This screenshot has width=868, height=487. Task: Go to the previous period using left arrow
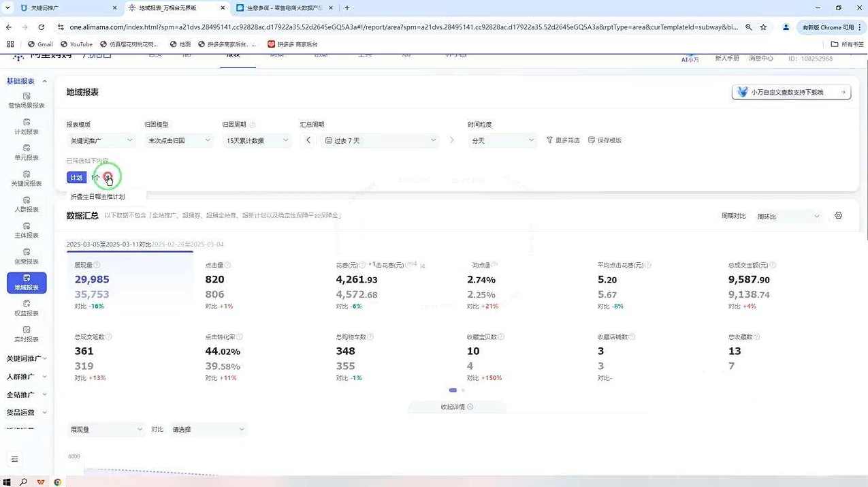pos(308,140)
